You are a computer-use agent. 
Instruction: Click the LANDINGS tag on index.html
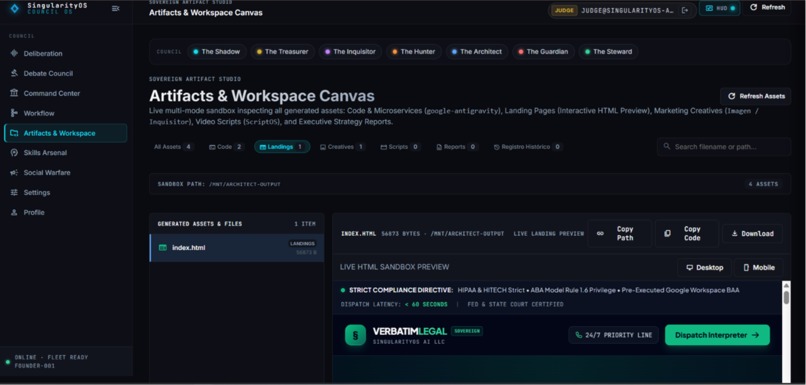(x=302, y=244)
